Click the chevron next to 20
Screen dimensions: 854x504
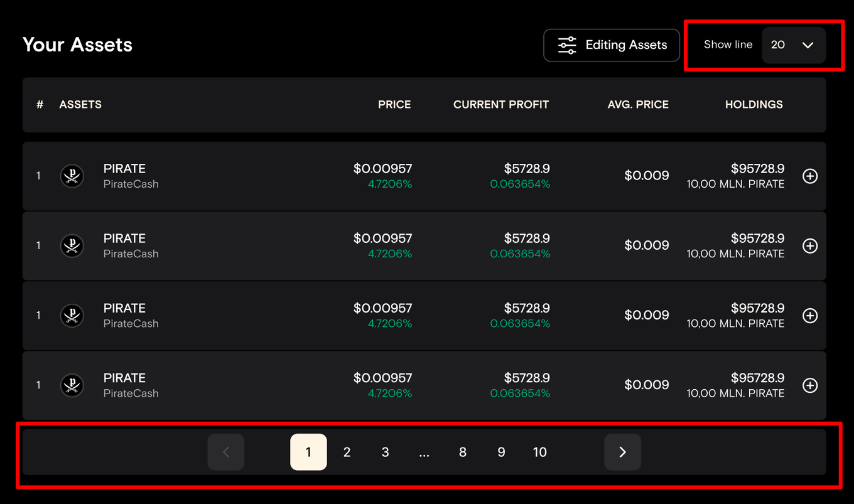(x=808, y=45)
